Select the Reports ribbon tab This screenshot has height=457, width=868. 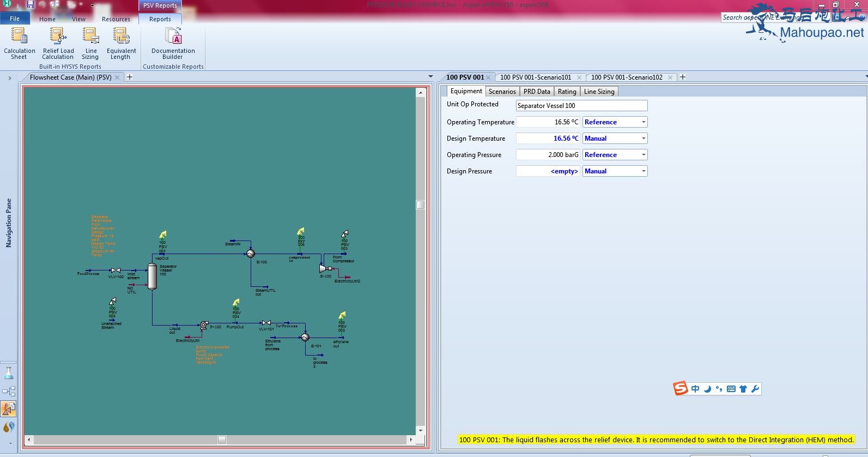pyautogui.click(x=160, y=19)
